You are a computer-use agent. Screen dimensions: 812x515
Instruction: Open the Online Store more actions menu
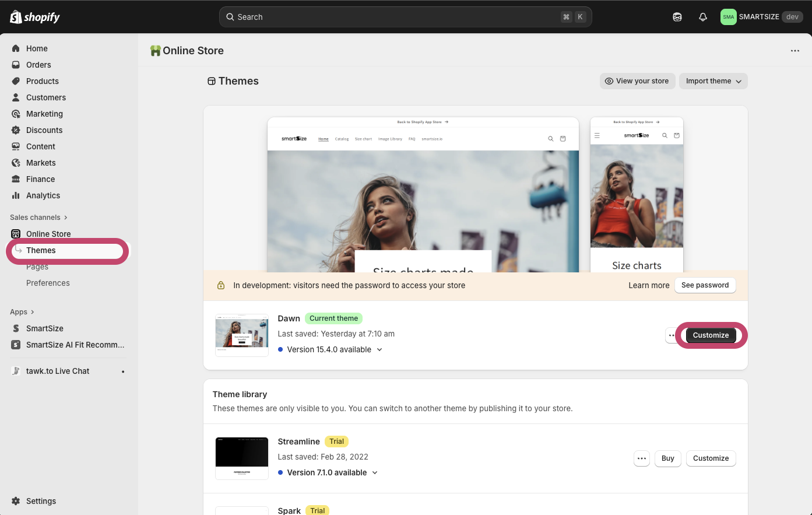[795, 51]
